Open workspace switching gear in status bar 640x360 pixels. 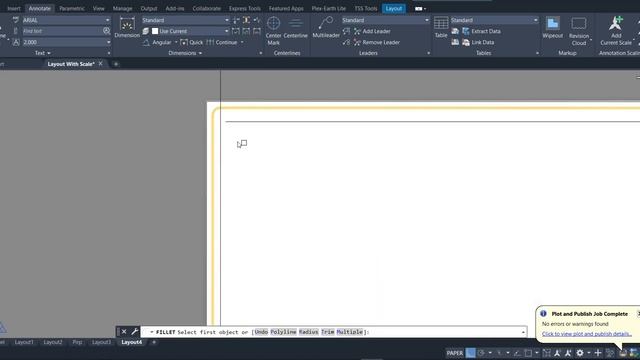tap(580, 353)
